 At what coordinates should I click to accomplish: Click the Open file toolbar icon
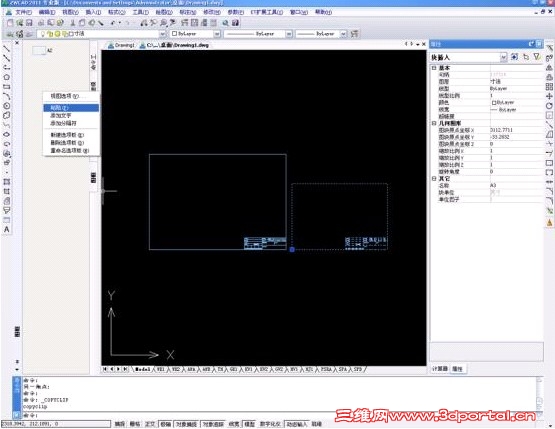click(x=20, y=23)
